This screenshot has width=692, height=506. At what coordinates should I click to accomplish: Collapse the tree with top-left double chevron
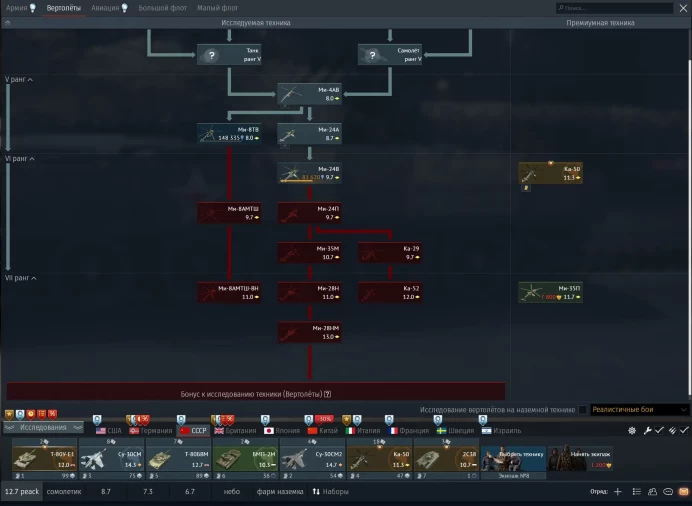[8, 23]
